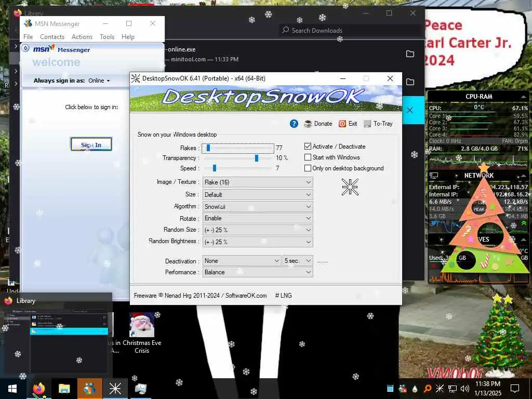Open the Size dropdown showing Default
The image size is (532, 399).
pyautogui.click(x=258, y=195)
